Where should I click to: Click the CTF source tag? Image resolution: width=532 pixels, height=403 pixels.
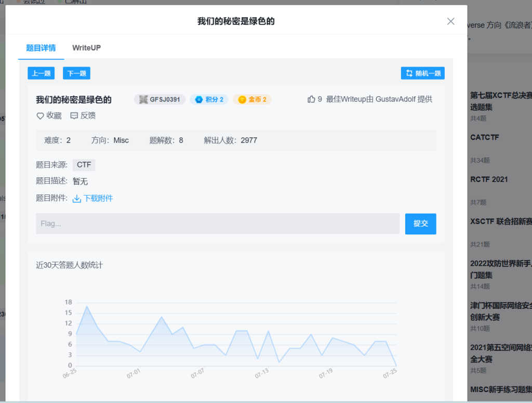tap(84, 165)
